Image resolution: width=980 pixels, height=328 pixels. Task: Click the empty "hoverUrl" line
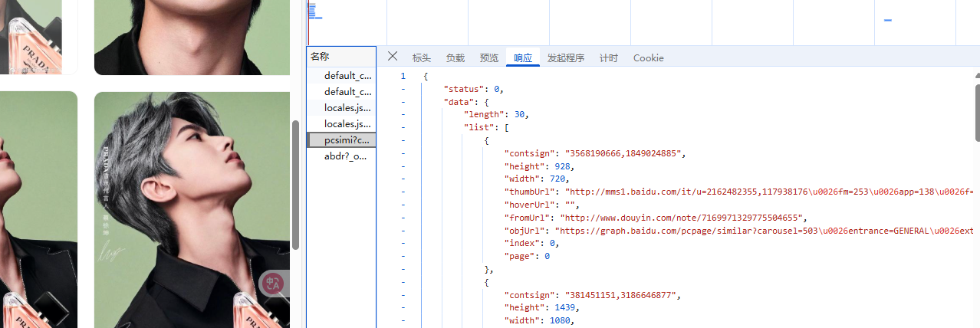pos(541,205)
